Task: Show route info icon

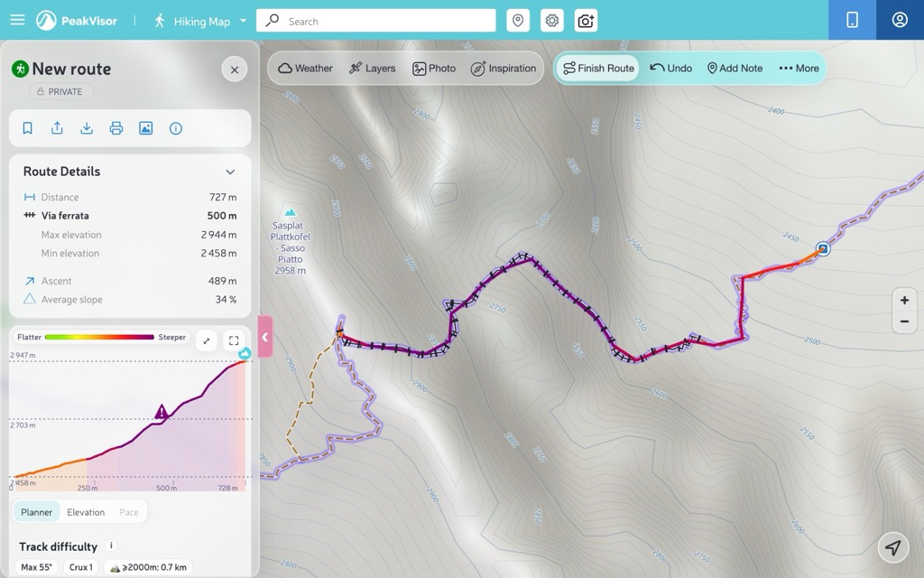Action: click(176, 128)
